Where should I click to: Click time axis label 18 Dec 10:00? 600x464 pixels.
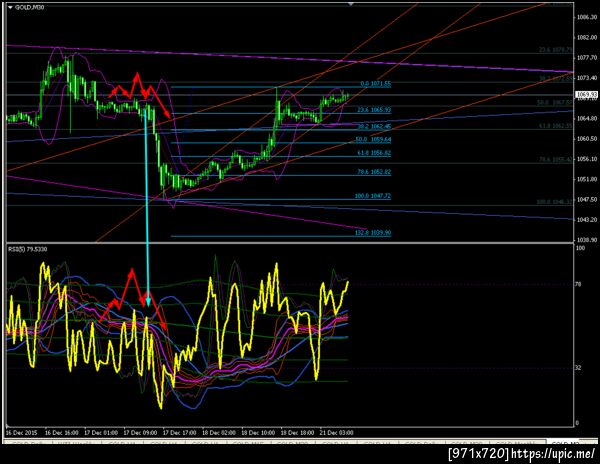(258, 433)
